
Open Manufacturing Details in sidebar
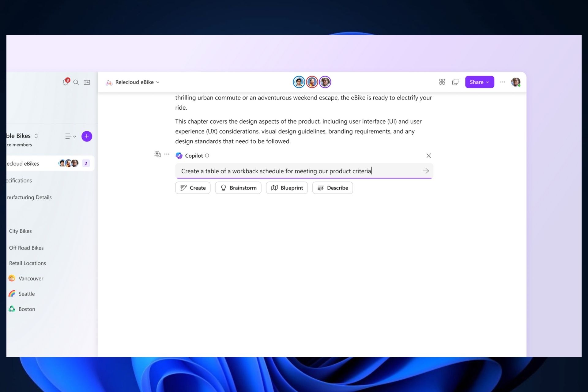coord(29,197)
